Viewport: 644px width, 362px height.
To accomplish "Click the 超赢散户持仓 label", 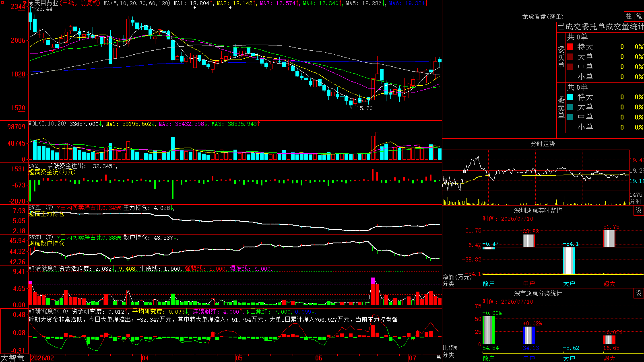I will [46, 244].
